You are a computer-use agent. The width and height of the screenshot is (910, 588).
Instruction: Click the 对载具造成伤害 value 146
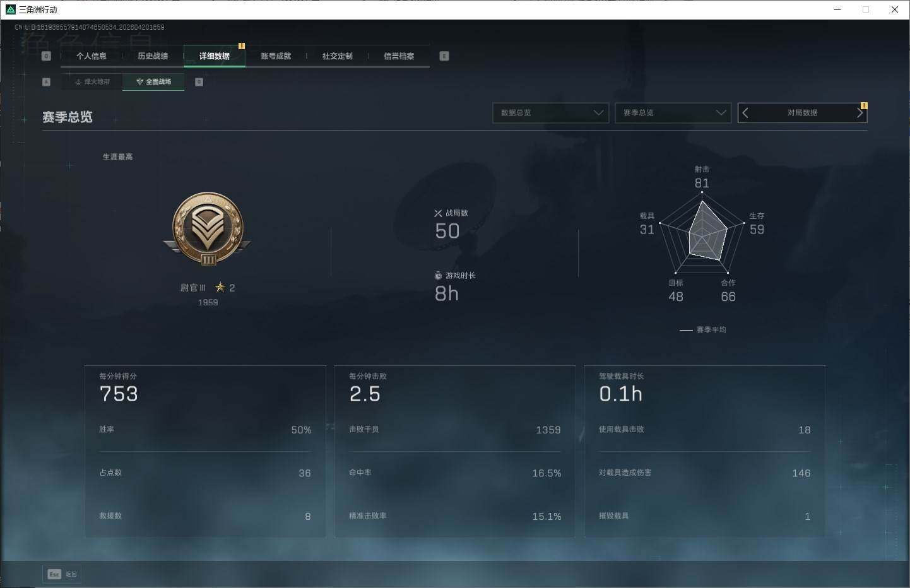pos(801,473)
